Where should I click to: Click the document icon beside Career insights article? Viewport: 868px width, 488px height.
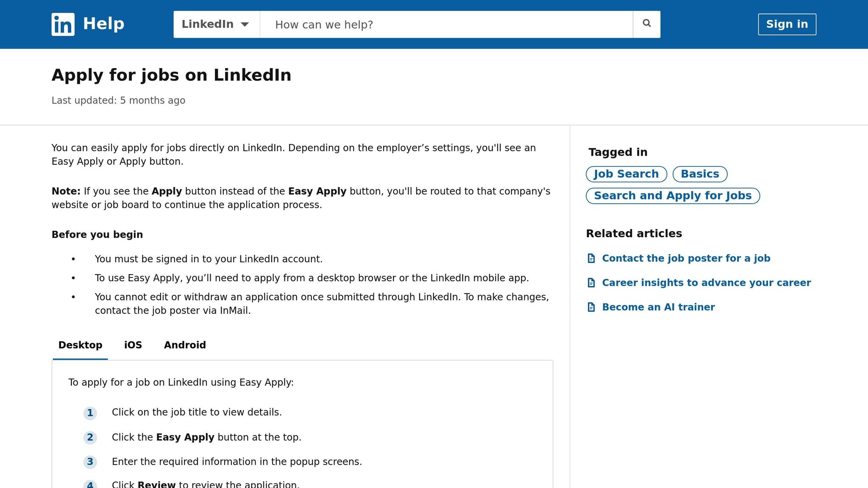click(x=592, y=283)
